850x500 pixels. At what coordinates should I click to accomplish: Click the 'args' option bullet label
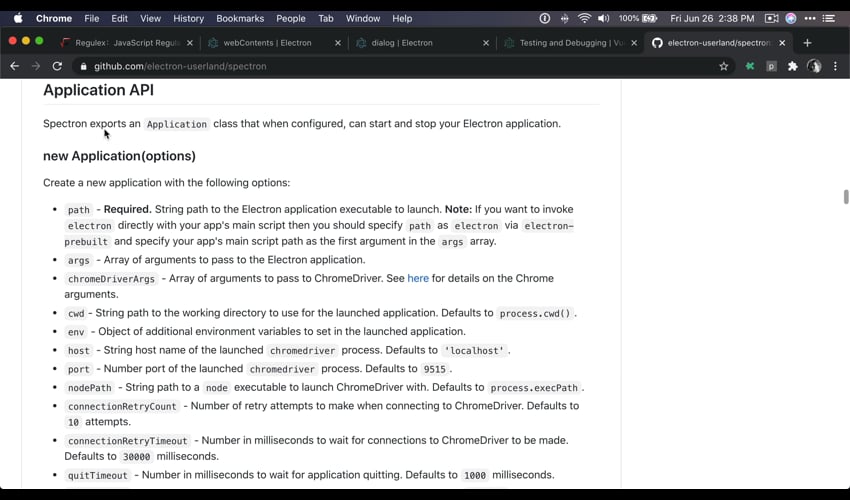click(x=79, y=260)
